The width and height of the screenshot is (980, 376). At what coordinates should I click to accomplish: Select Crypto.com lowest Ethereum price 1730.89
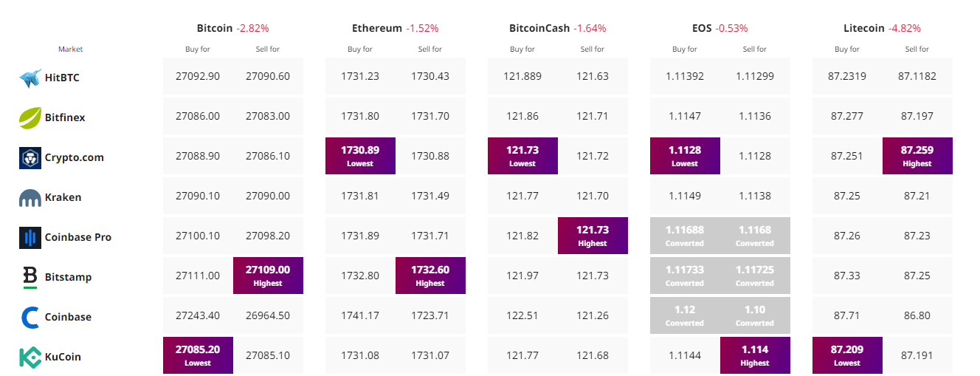coord(360,156)
